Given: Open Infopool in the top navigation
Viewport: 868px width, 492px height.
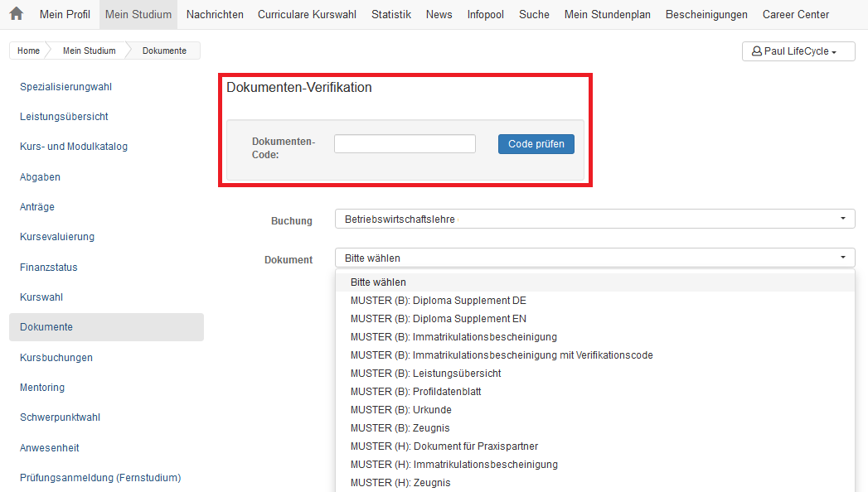Looking at the screenshot, I should coord(486,14).
